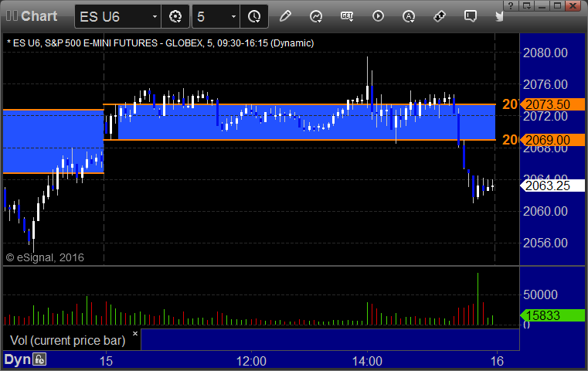Click the 2063.25 current price label

pyautogui.click(x=552, y=185)
